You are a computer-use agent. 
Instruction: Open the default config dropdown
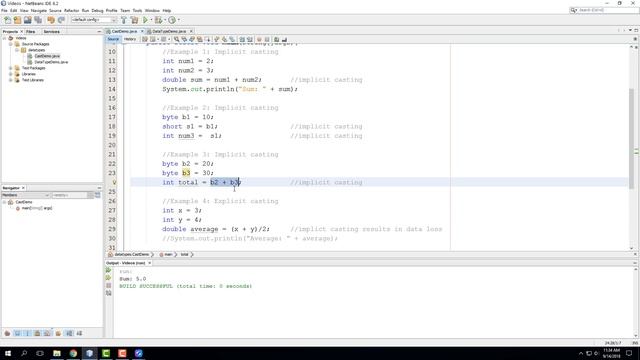click(x=93, y=20)
